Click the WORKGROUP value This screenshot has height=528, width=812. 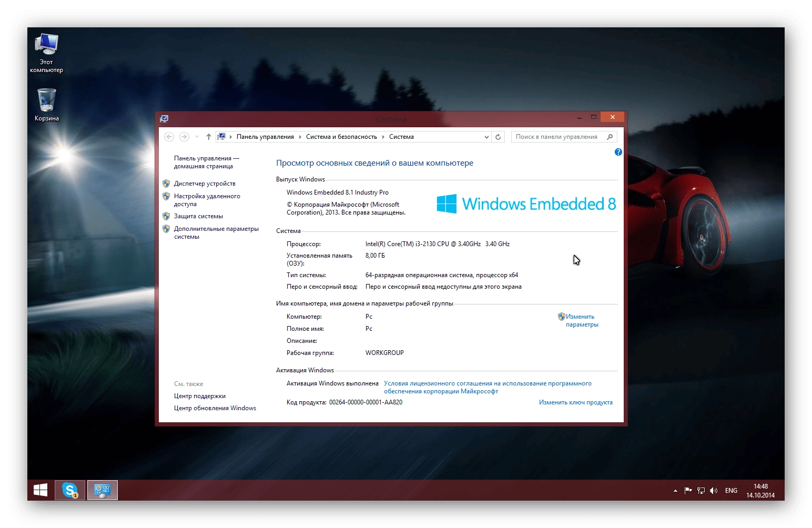click(x=384, y=353)
